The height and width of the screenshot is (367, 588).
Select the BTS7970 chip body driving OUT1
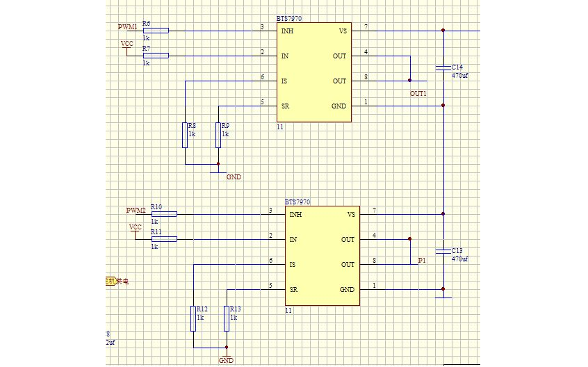314,72
